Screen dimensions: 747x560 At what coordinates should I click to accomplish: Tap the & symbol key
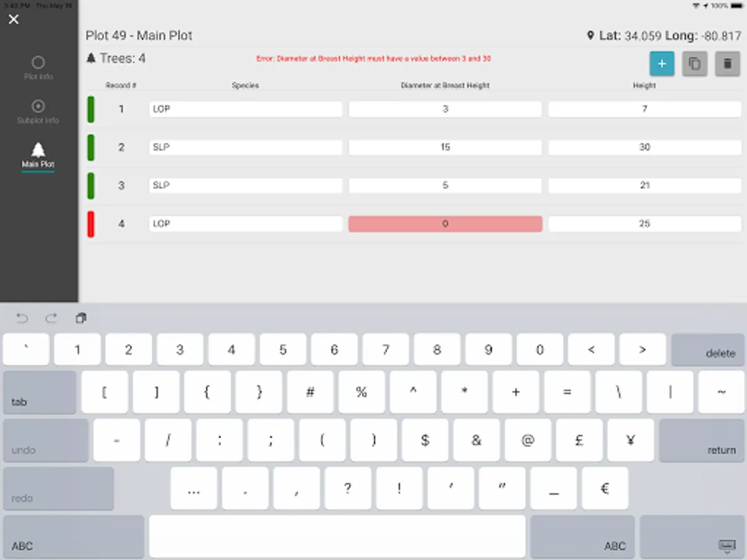[476, 441]
